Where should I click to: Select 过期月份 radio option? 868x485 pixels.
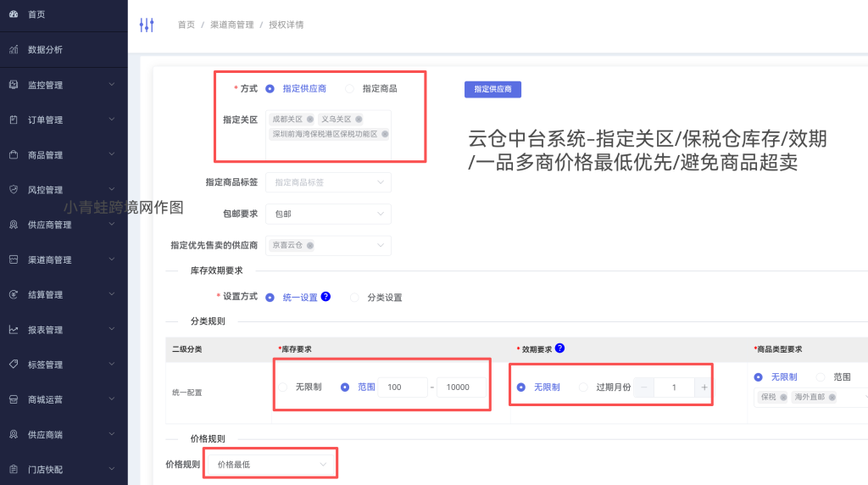click(x=583, y=387)
